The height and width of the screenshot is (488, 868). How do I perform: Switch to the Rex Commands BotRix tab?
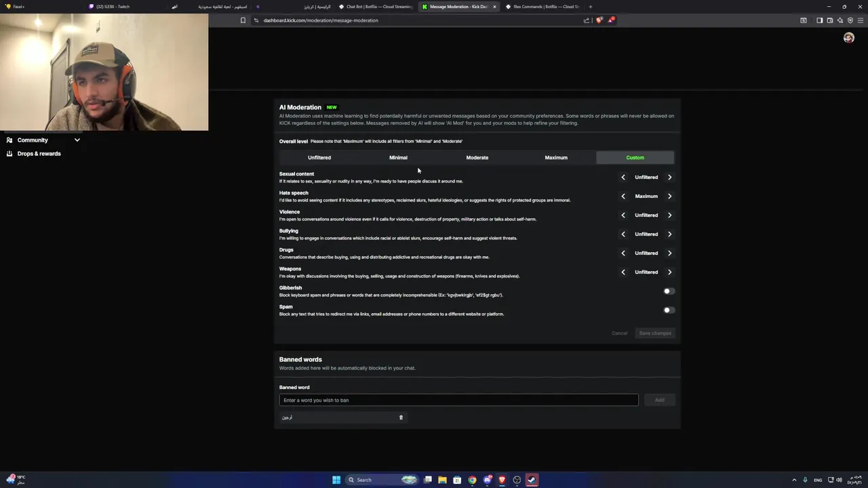pyautogui.click(x=542, y=7)
